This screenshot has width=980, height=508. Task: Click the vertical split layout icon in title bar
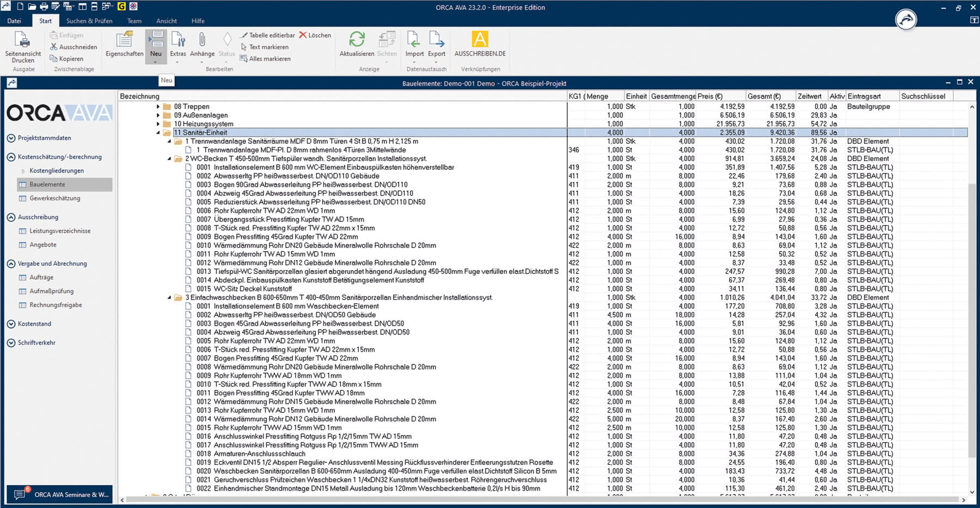click(x=82, y=7)
